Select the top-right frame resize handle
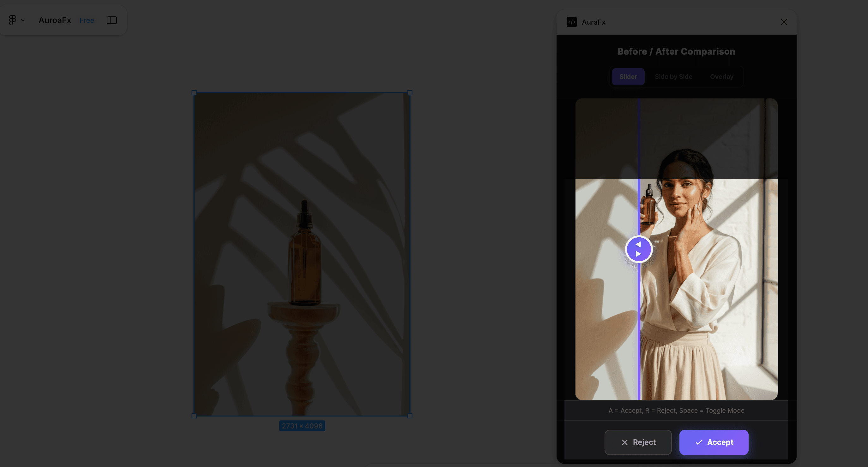 (410, 92)
